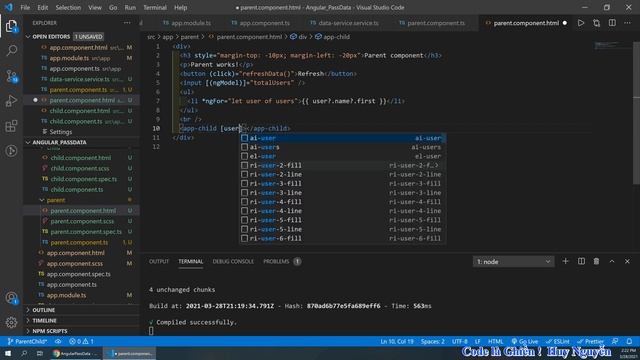Select the el-user suggestion
Screen dimensions: 640x360
pyautogui.click(x=342, y=156)
